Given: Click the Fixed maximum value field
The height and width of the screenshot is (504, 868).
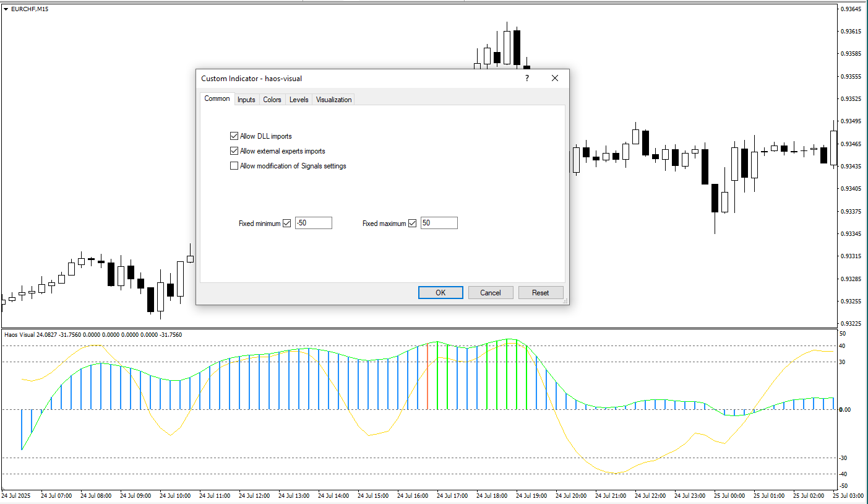Looking at the screenshot, I should click(439, 223).
